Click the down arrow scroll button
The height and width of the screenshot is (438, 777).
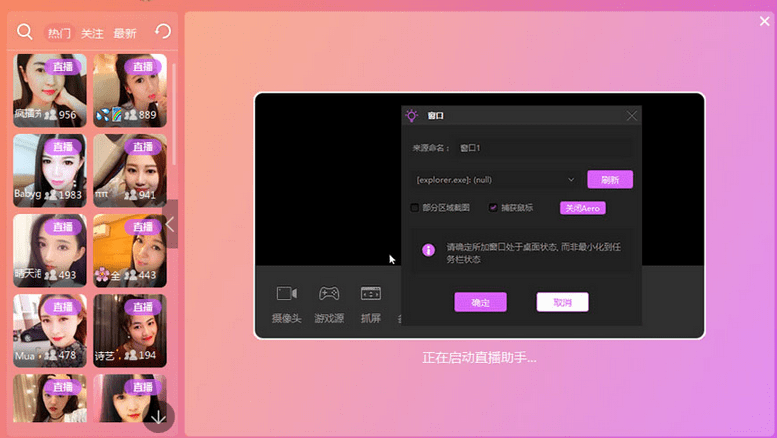[158, 417]
